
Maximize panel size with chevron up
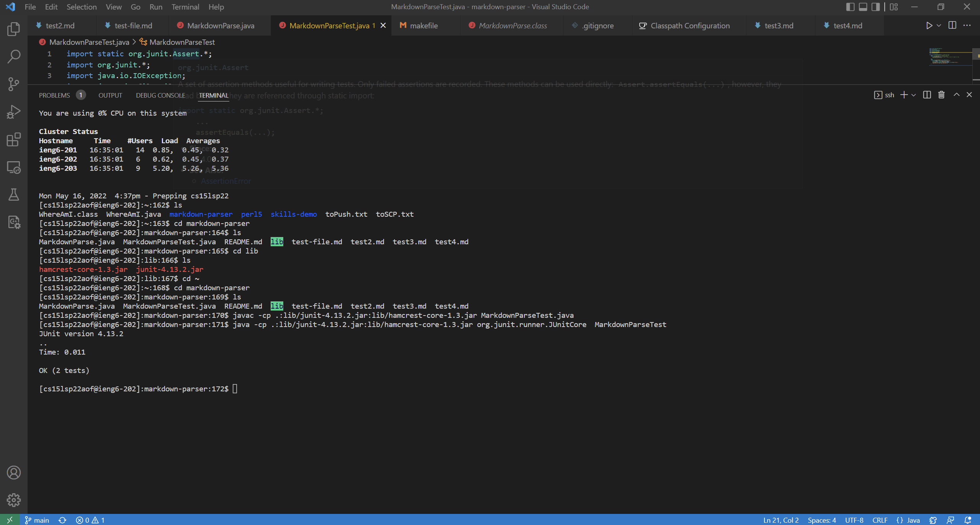(956, 95)
